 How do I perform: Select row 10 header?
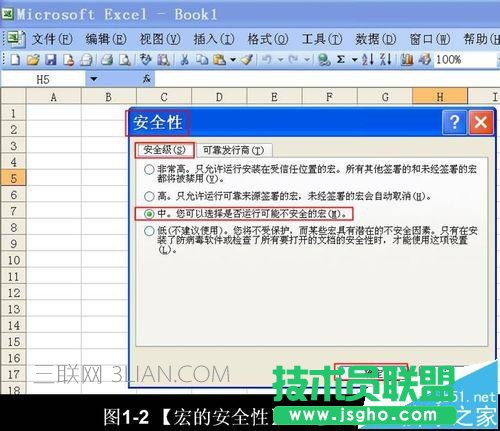click(x=13, y=260)
